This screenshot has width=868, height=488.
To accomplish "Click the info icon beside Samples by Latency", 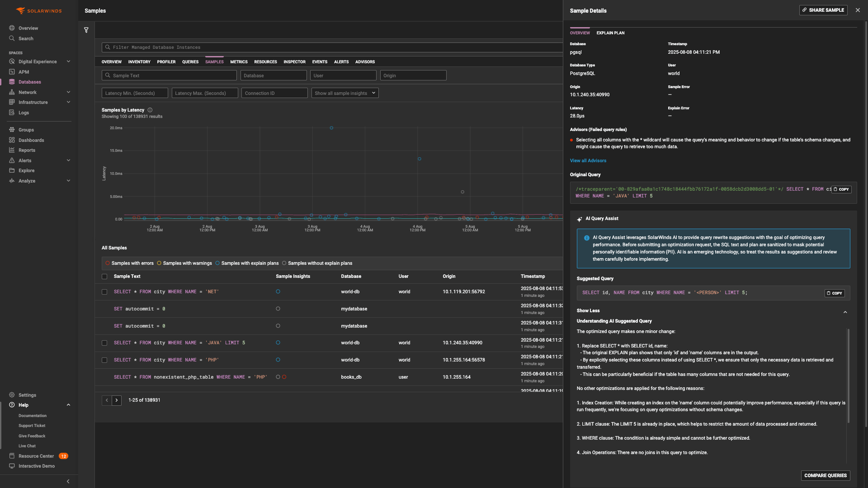I will 150,110.
